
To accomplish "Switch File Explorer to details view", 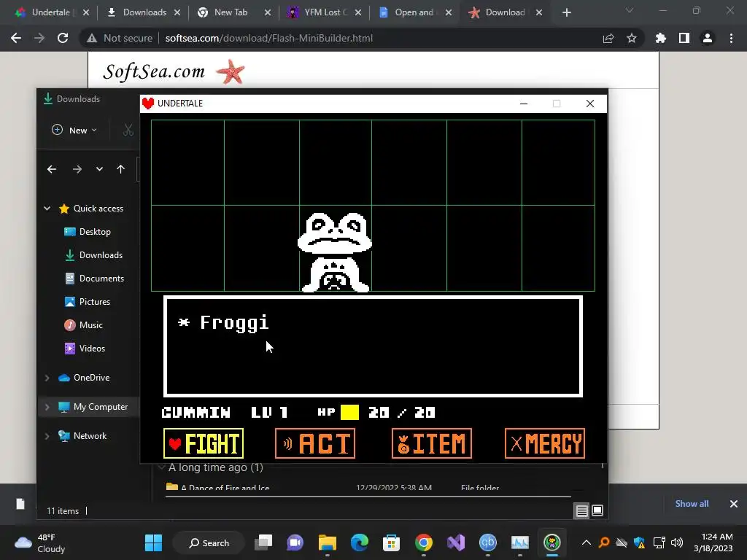I will 581,511.
